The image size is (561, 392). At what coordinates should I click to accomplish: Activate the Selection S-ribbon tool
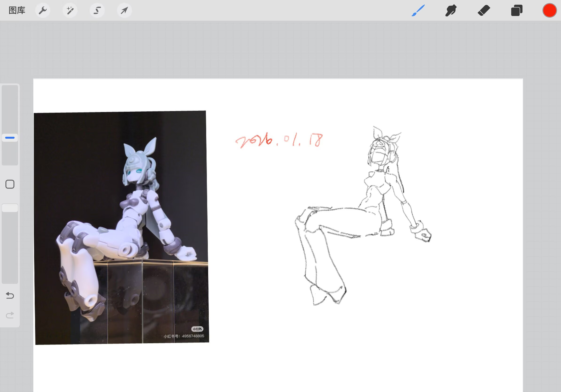coord(97,11)
